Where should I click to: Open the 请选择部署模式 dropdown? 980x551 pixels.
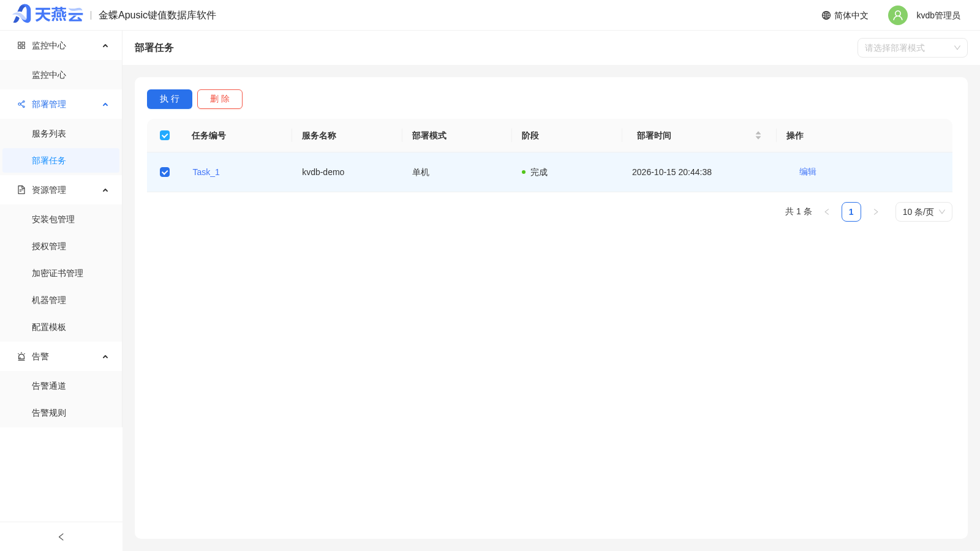(x=913, y=48)
